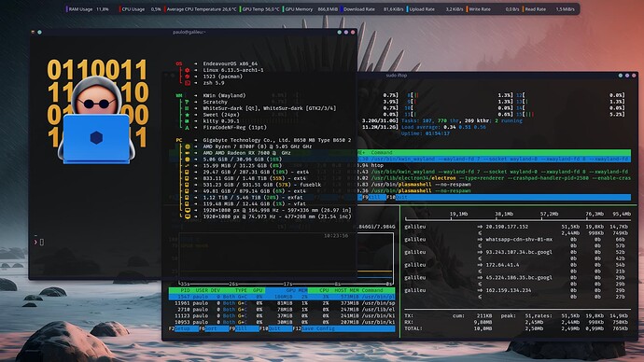This screenshot has width=644, height=362.
Task: Click Kill in htop function bar
Action: point(374,197)
